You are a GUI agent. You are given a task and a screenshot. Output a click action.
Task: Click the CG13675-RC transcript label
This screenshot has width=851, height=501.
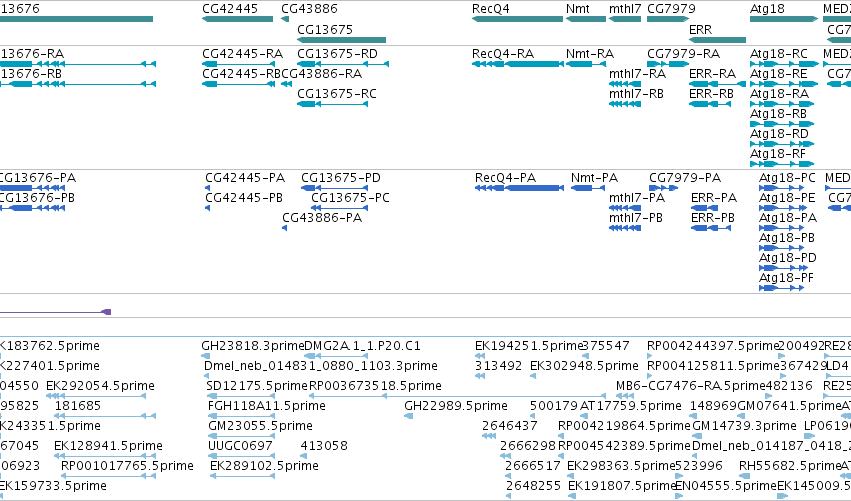click(x=336, y=94)
